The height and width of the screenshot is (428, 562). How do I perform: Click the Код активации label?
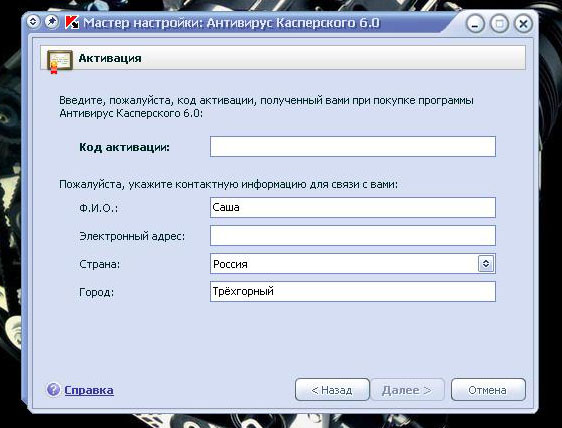[x=124, y=147]
